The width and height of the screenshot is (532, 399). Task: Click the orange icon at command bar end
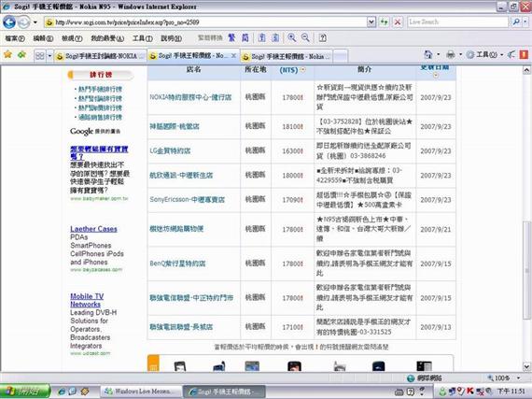(524, 54)
